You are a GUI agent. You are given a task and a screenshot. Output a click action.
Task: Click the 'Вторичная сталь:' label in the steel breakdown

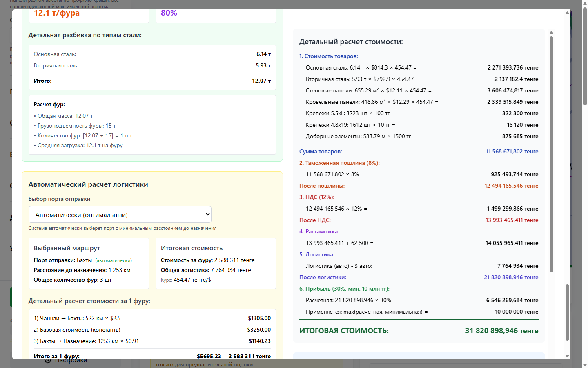(56, 65)
